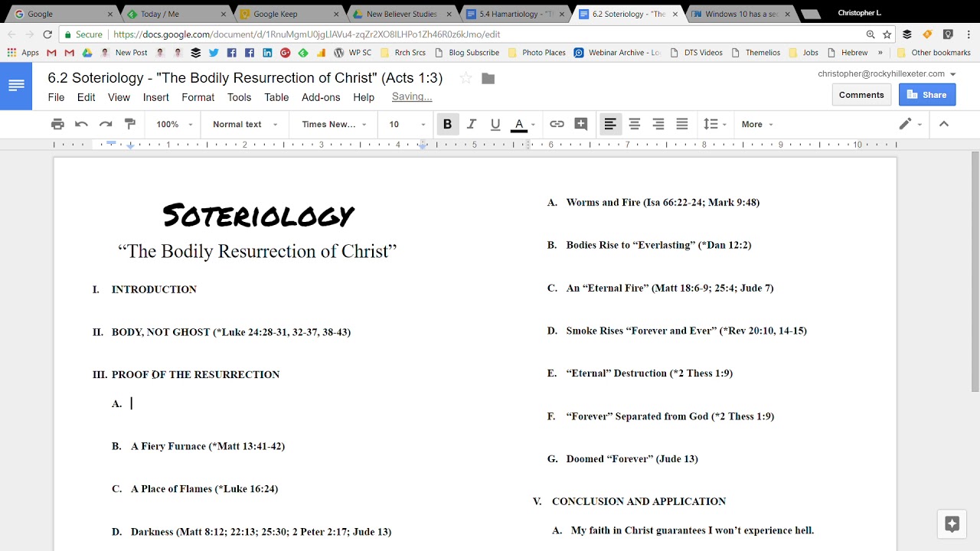Click the Secure lock site info

tap(83, 34)
